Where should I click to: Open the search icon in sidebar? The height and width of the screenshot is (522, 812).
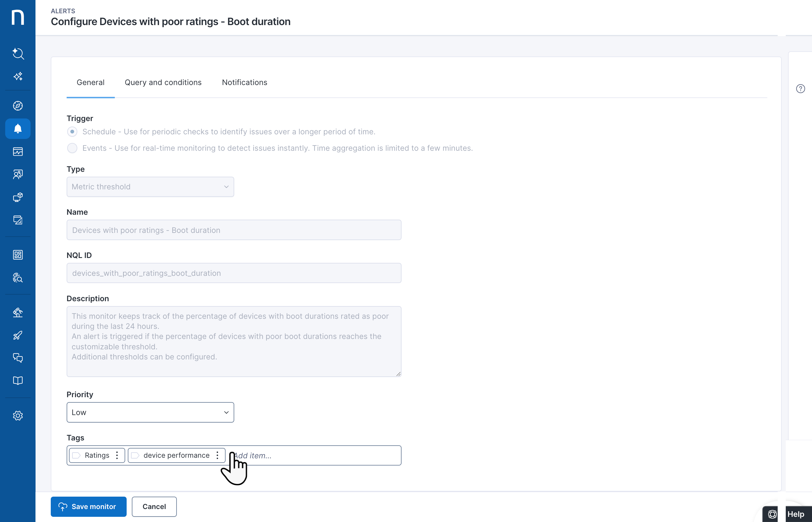18,54
